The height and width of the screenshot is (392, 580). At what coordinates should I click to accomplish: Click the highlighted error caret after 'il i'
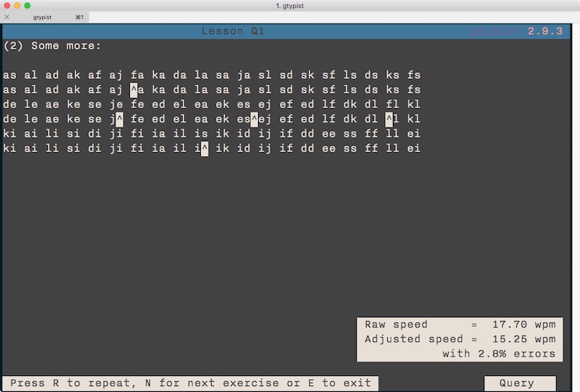pos(204,149)
